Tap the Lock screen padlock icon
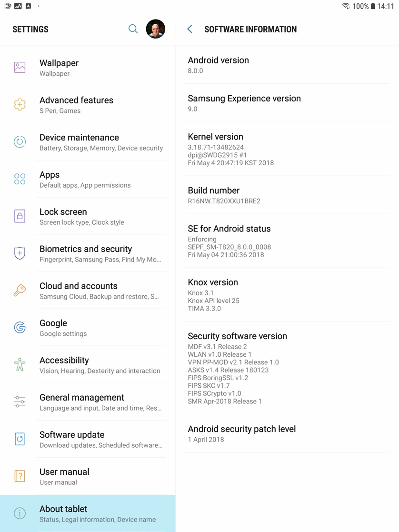Viewport: 399px width, 532px height. pyautogui.click(x=20, y=216)
